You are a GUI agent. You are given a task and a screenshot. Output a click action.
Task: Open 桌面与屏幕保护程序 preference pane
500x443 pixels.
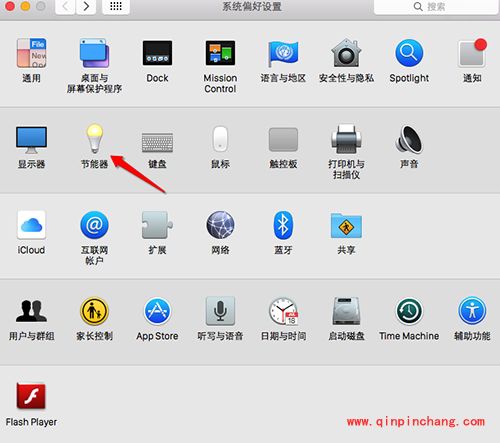pos(94,53)
